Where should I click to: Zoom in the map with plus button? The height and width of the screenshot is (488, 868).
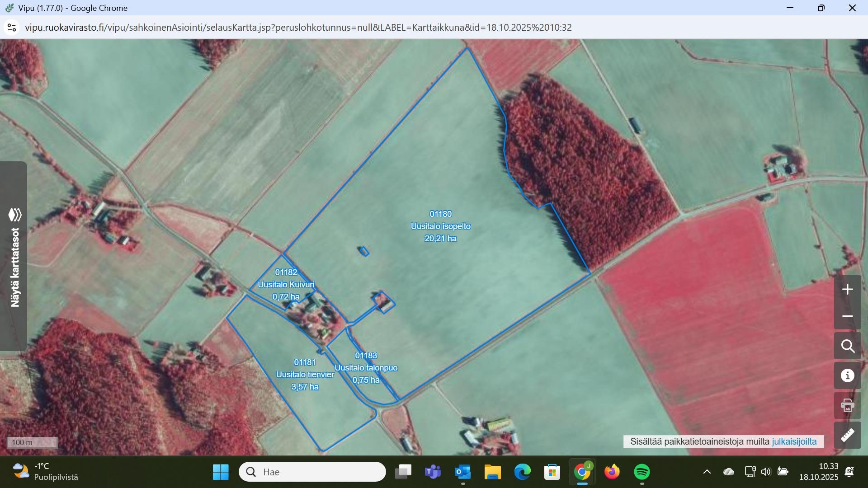click(x=847, y=289)
